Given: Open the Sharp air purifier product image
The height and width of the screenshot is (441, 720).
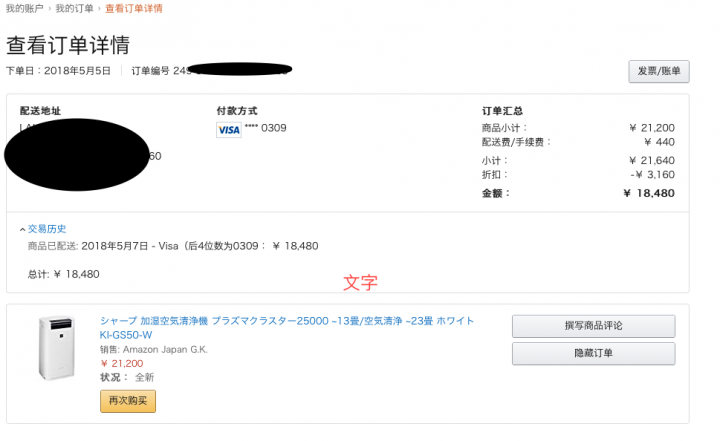Looking at the screenshot, I should coord(56,348).
